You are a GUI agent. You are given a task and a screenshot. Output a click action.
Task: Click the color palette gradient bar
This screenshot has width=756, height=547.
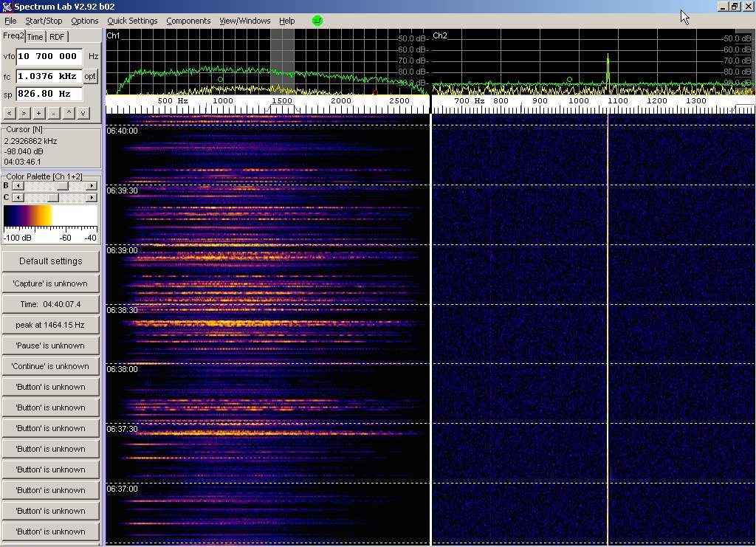(50, 216)
